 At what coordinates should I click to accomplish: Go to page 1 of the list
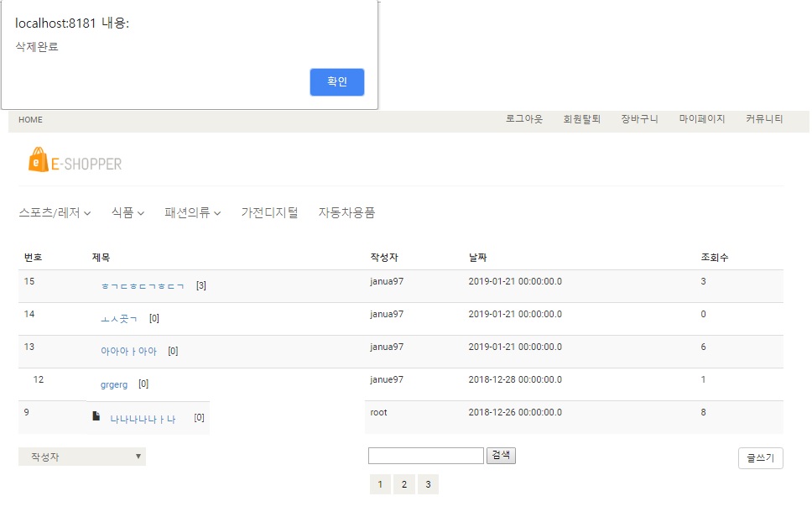coord(380,484)
